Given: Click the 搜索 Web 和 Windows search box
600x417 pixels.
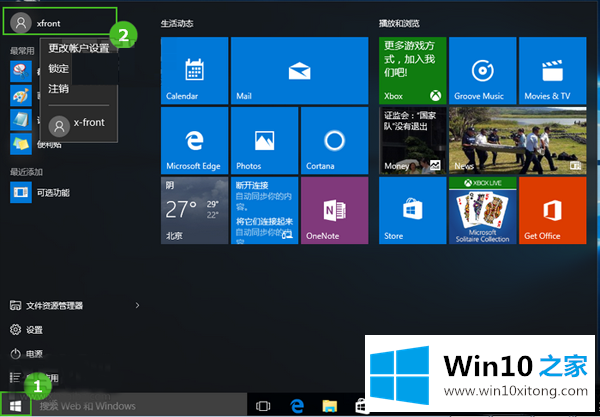Looking at the screenshot, I should pyautogui.click(x=139, y=406).
